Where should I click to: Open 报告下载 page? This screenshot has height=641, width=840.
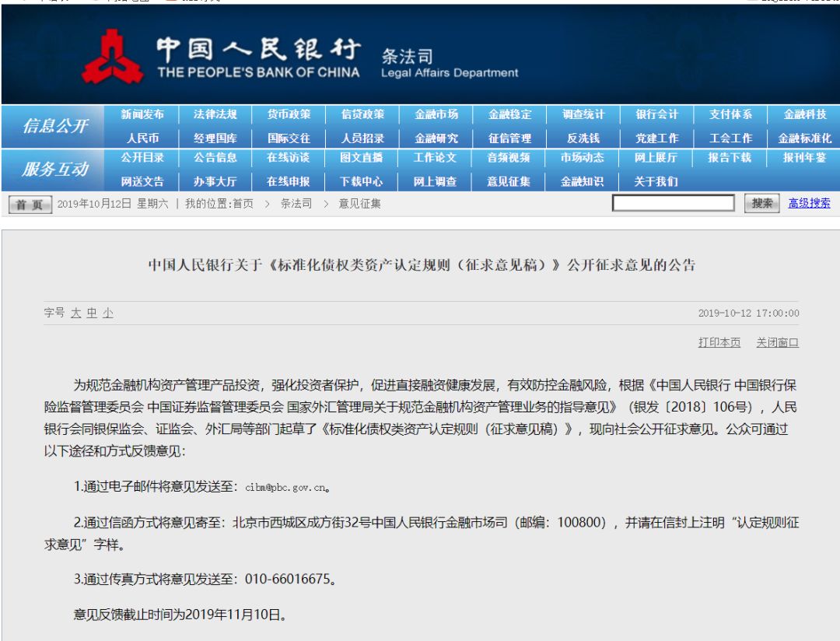[x=730, y=158]
